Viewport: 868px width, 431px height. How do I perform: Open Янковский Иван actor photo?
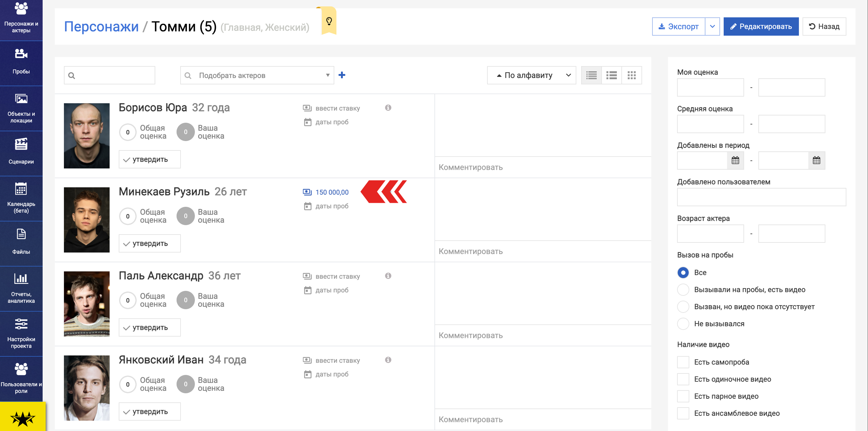click(x=86, y=388)
